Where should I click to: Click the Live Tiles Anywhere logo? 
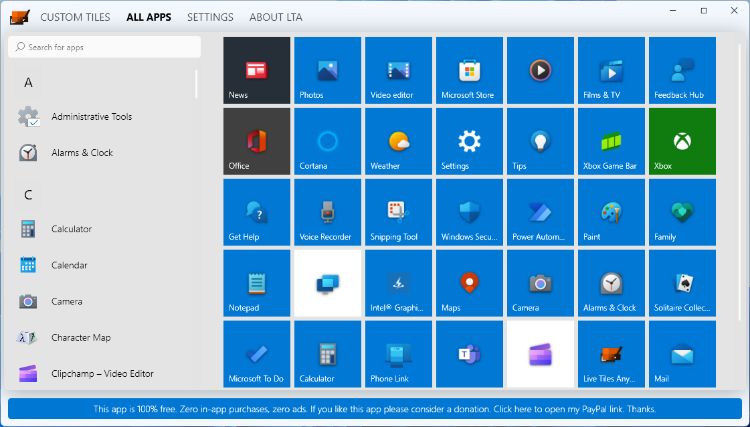click(x=20, y=17)
